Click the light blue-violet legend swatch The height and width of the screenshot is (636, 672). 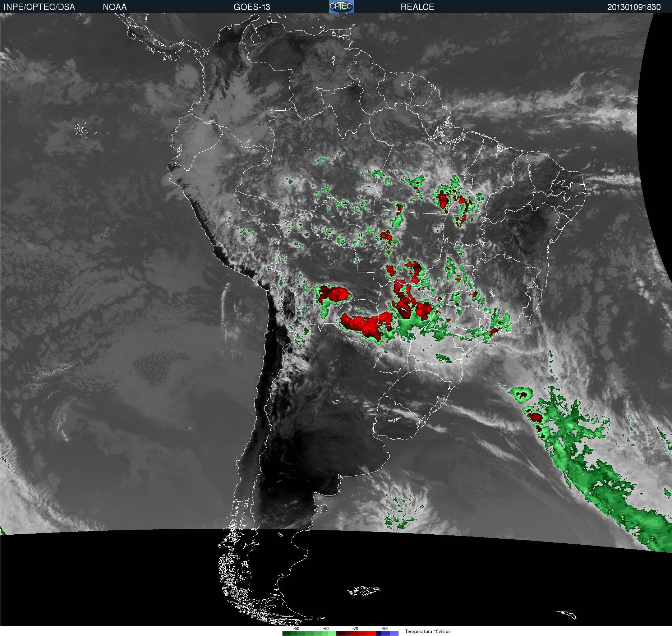coord(394,633)
